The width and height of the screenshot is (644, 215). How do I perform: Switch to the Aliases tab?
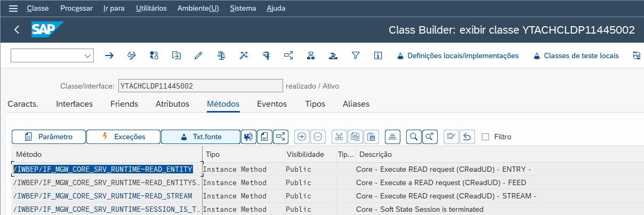tap(356, 104)
